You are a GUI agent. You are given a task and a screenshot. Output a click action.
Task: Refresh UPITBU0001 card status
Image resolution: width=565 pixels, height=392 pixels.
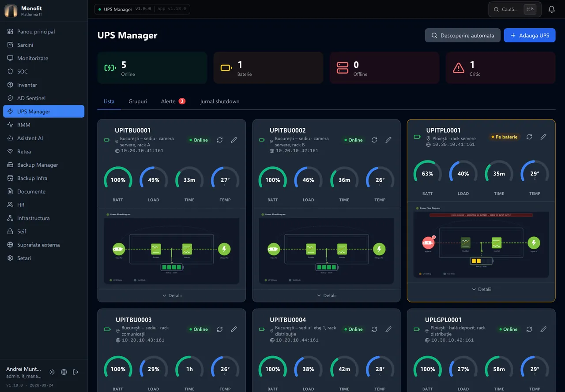220,140
